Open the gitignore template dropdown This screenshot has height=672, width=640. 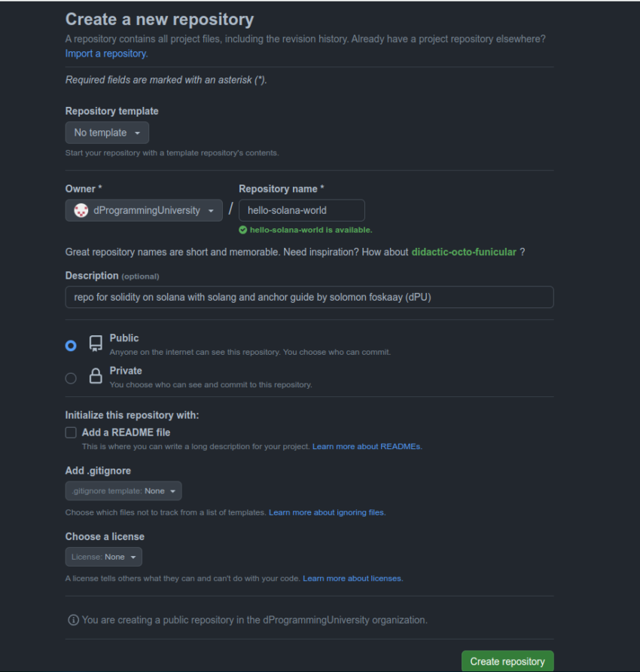(123, 490)
